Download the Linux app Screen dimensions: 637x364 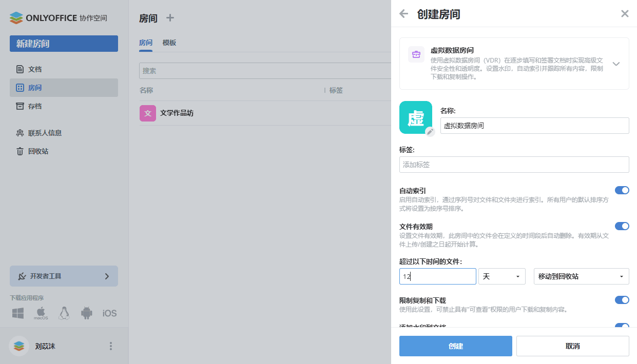pos(64,313)
